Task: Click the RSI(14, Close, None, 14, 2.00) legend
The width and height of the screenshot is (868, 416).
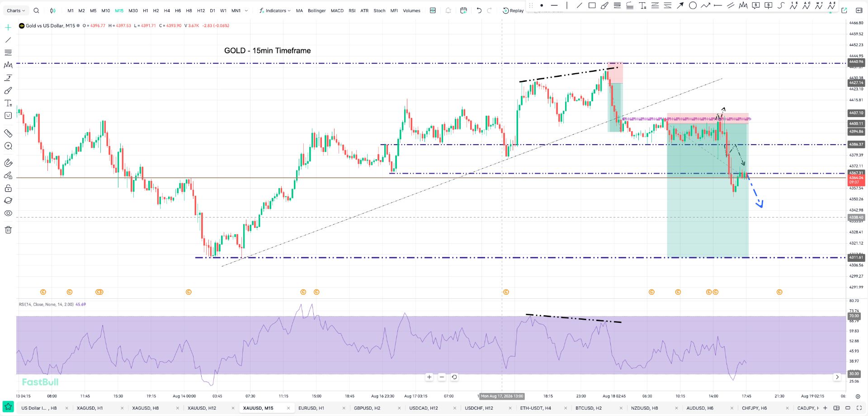Action: (46, 304)
